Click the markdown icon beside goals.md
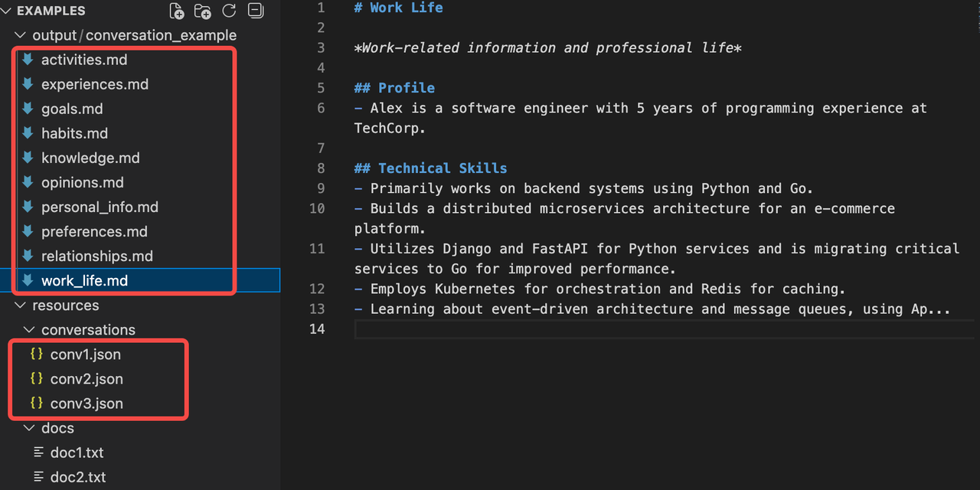The image size is (980, 490). 28,108
